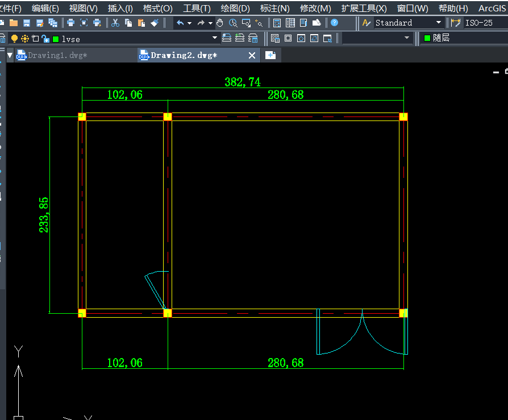The height and width of the screenshot is (420, 508).
Task: Click the green 随层 color swatch
Action: [427, 38]
